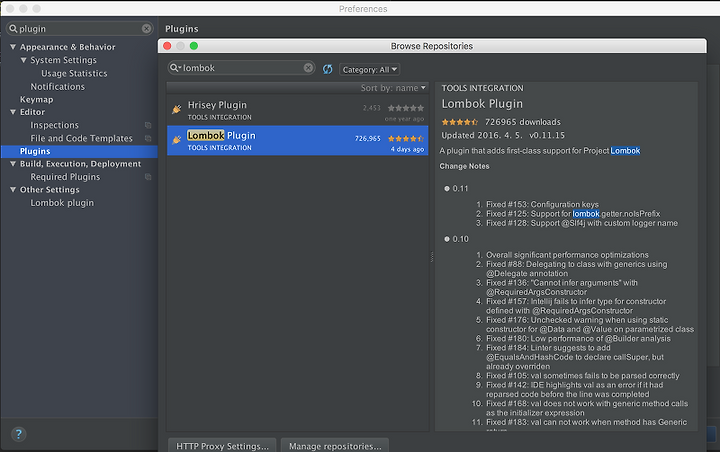Open the Keymap settings page
This screenshot has height=452, width=720.
[36, 100]
